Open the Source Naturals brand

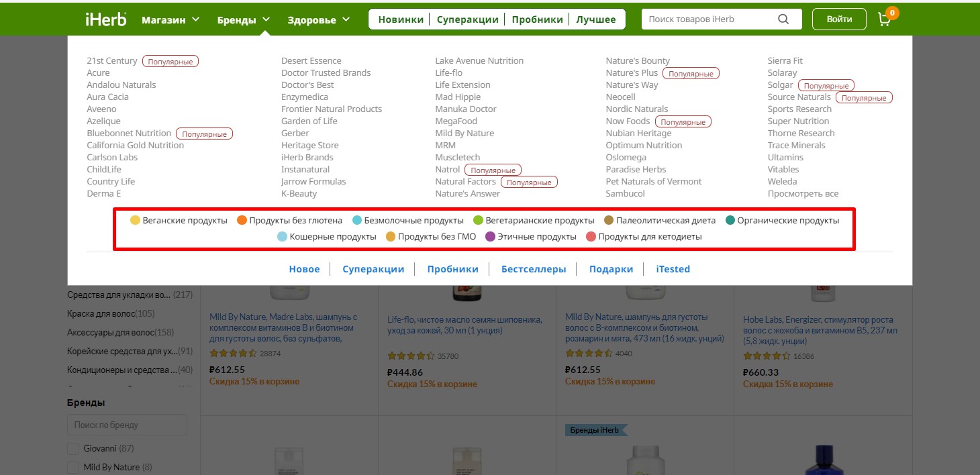tap(799, 97)
